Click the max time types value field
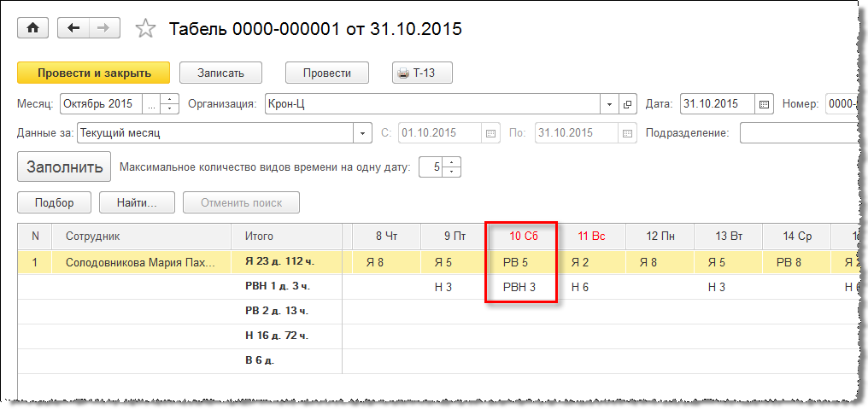This screenshot has height=409, width=868. tap(431, 167)
